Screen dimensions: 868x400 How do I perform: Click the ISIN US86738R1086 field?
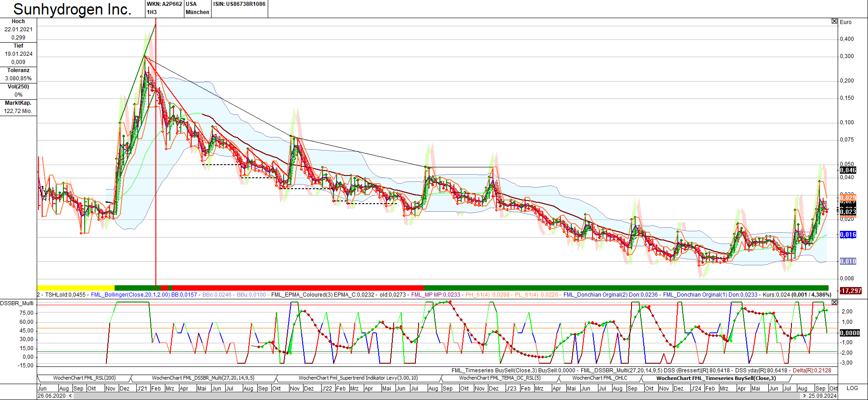tap(239, 4)
